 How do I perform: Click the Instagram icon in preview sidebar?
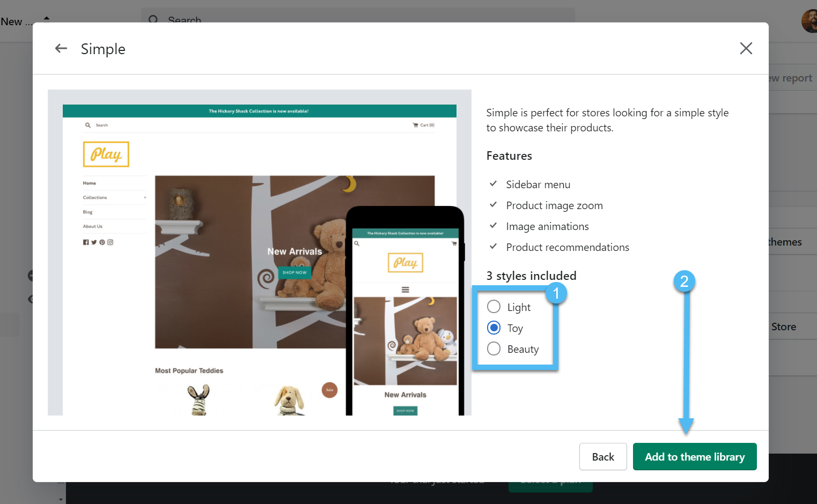pyautogui.click(x=111, y=242)
